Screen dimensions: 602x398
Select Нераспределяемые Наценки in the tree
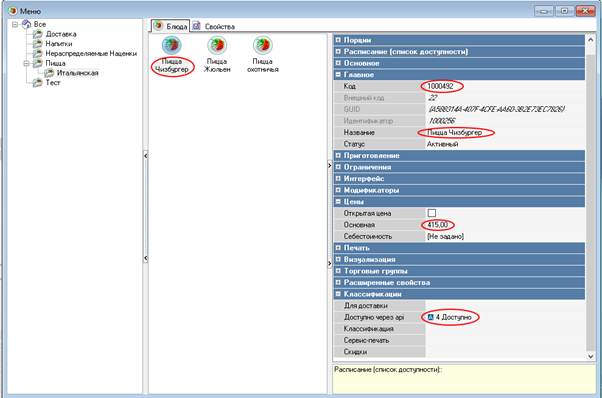coord(91,53)
